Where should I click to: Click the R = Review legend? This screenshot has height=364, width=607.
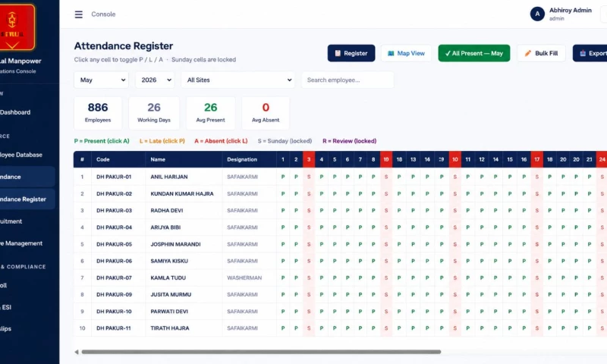(350, 141)
